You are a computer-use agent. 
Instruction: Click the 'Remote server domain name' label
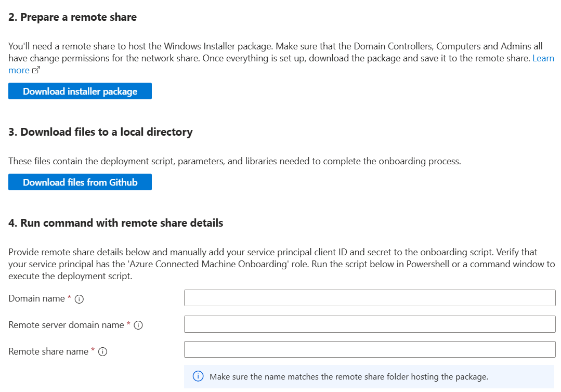click(x=66, y=325)
